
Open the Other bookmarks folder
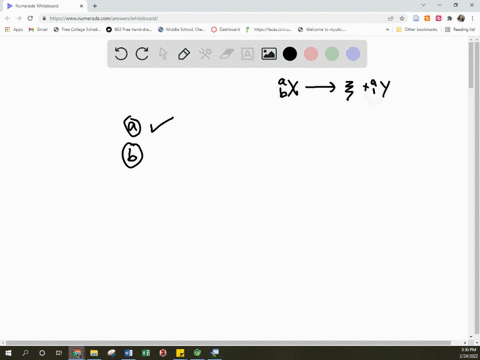[x=417, y=29]
